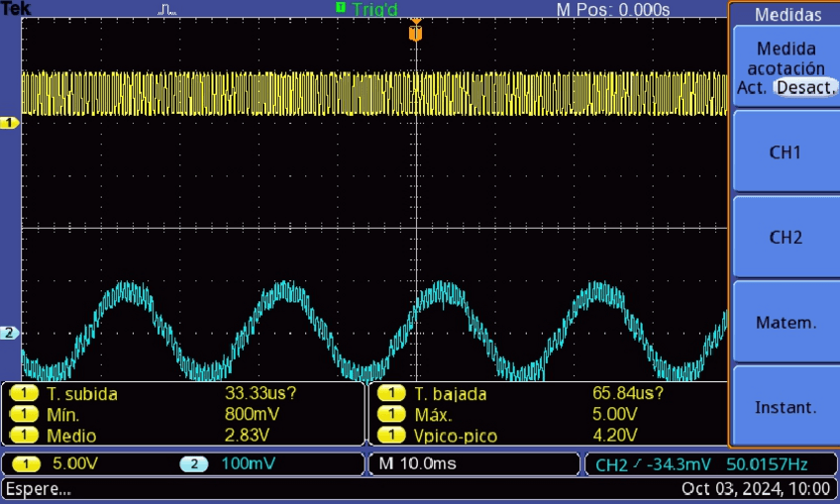The image size is (840, 504).
Task: Click the cyan channel 2 scale badge
Action: (194, 463)
